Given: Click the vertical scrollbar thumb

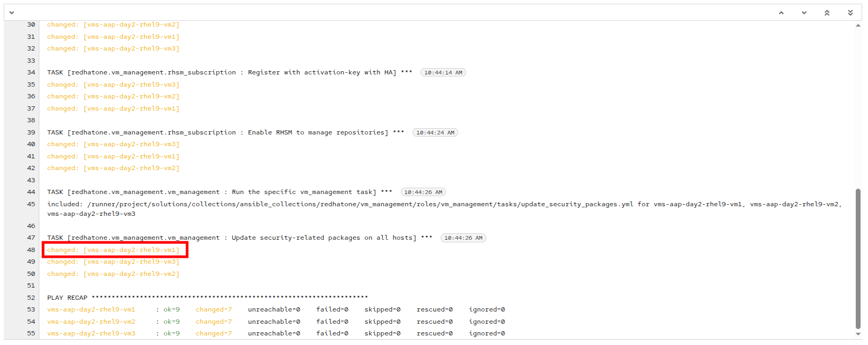Looking at the screenshot, I should 858,258.
